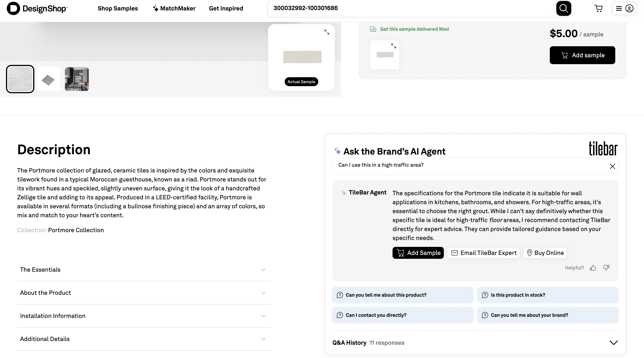Screen dimensions: 644x358
Task: Expand About the Product section
Action: 144,293
